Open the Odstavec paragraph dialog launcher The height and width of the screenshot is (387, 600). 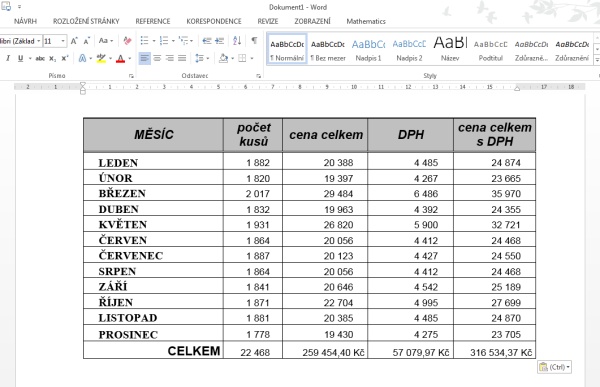[x=259, y=76]
